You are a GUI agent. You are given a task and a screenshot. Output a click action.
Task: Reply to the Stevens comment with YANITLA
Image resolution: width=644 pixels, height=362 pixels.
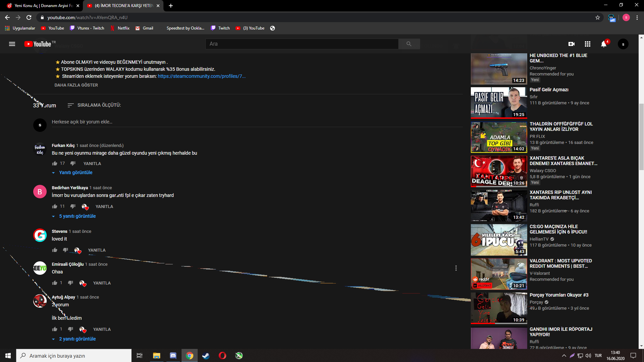97,250
